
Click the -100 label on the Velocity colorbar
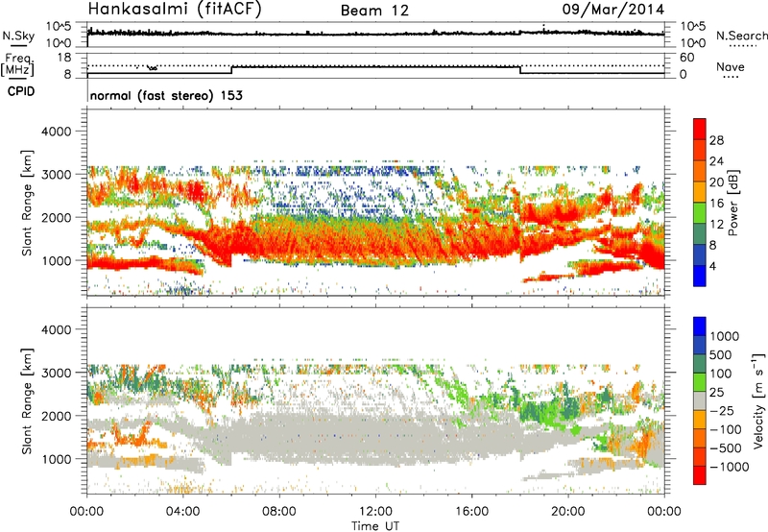[726, 429]
